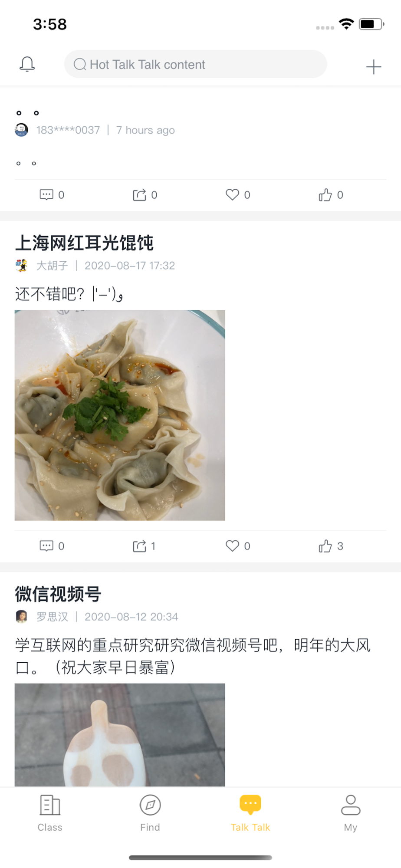This screenshot has height=868, width=401.
Task: Open the My profile tab
Action: pyautogui.click(x=351, y=813)
